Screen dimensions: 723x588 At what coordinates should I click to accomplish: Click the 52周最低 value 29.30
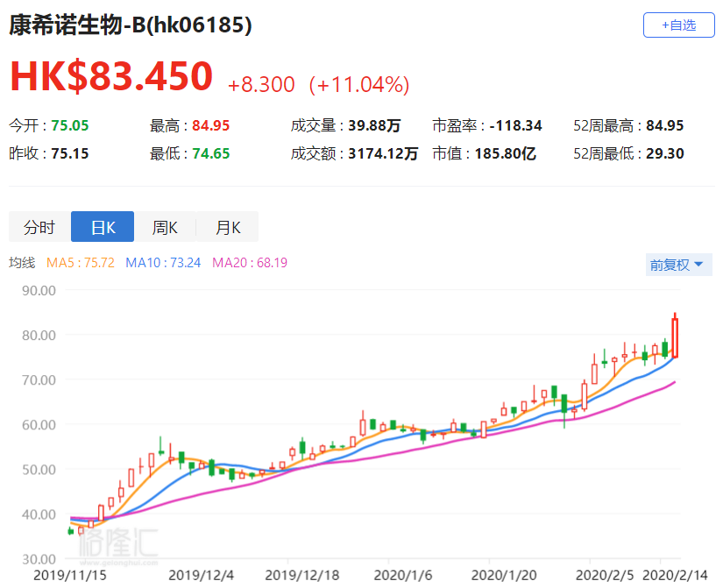coord(665,153)
